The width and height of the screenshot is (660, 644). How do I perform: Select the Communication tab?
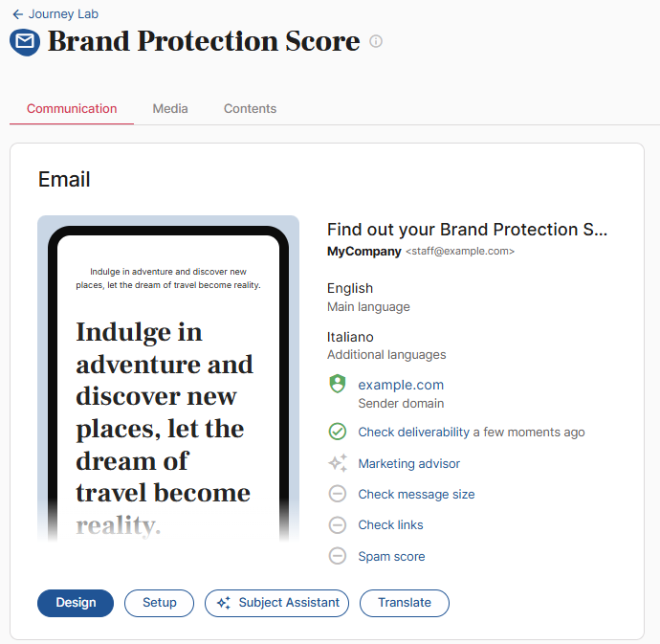[x=72, y=109]
